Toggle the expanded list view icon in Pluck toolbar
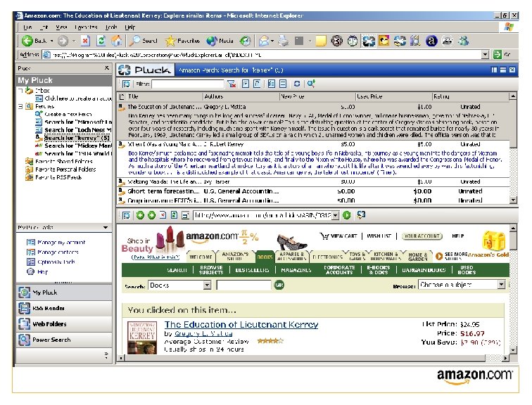532x405 pixels. point(271,84)
